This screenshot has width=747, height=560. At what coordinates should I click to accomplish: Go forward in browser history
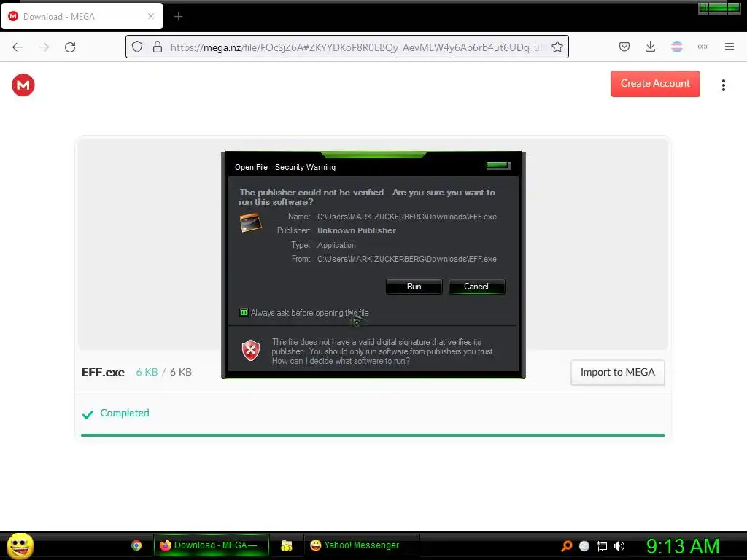pos(44,47)
